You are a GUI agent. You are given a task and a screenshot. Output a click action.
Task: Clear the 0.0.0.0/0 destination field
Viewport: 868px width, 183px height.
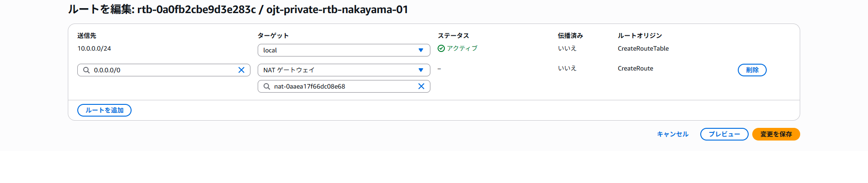241,70
